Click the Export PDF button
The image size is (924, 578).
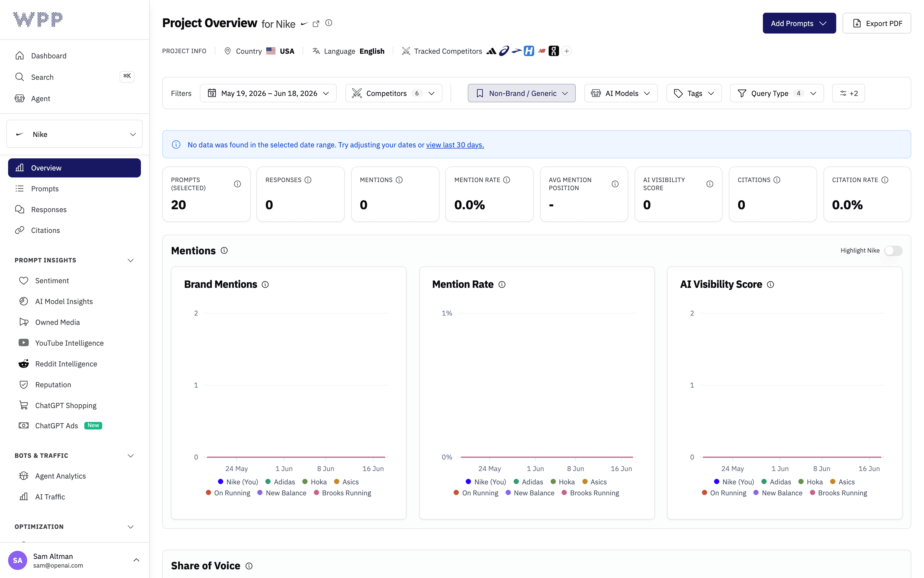[x=877, y=23]
